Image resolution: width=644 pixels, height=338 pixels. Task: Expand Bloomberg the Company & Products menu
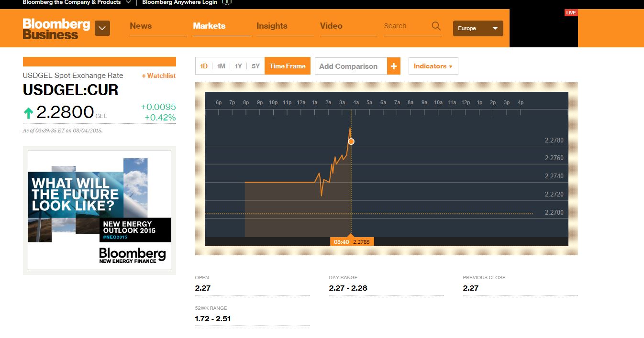pyautogui.click(x=77, y=2)
